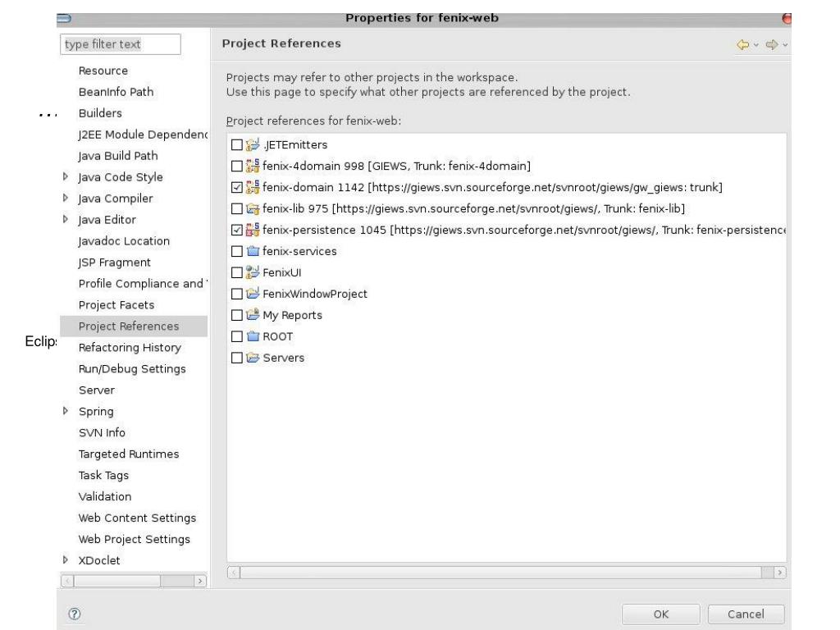Click the fenix-4domain project icon
Screen dimensions: 840x630
pos(253,166)
